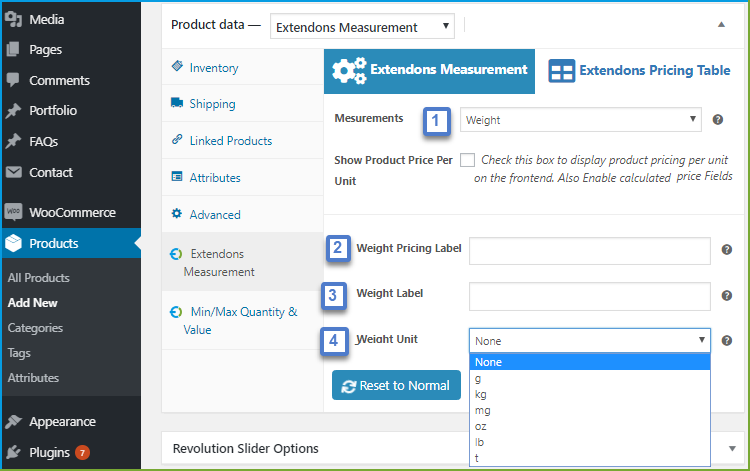Image resolution: width=750 pixels, height=471 pixels.
Task: Choose kg in the Weight Unit list
Action: click(590, 394)
